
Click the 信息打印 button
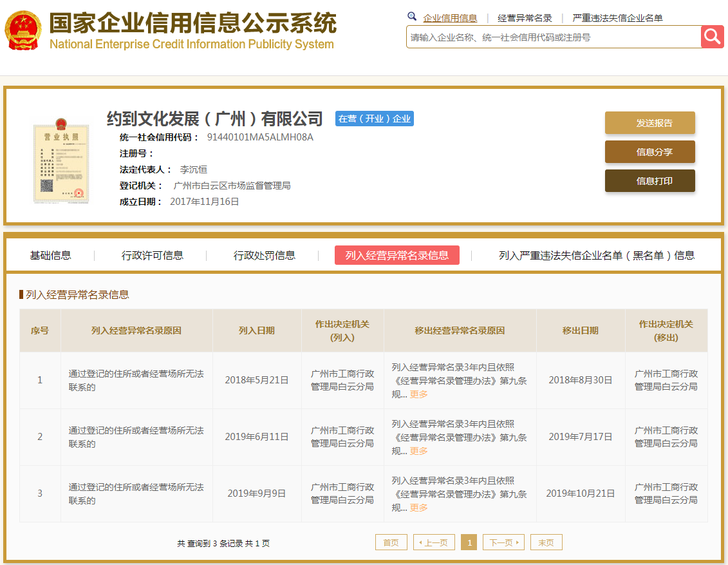[x=649, y=181]
